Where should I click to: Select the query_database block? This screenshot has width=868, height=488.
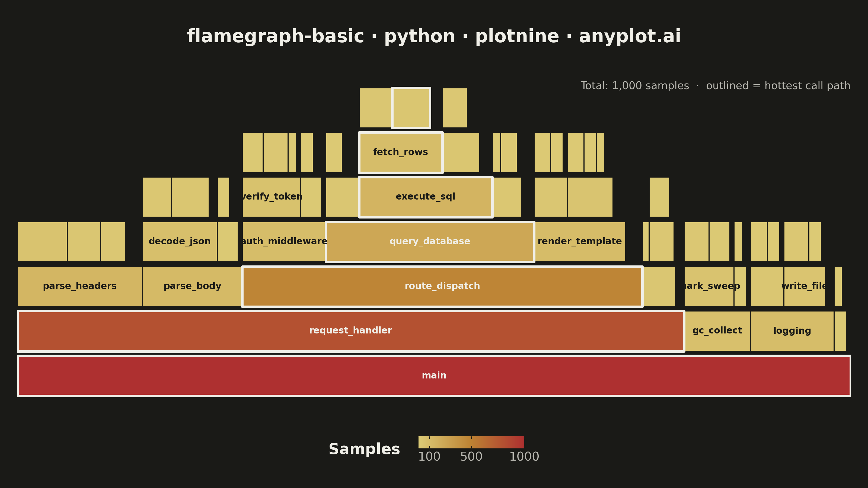(x=430, y=242)
